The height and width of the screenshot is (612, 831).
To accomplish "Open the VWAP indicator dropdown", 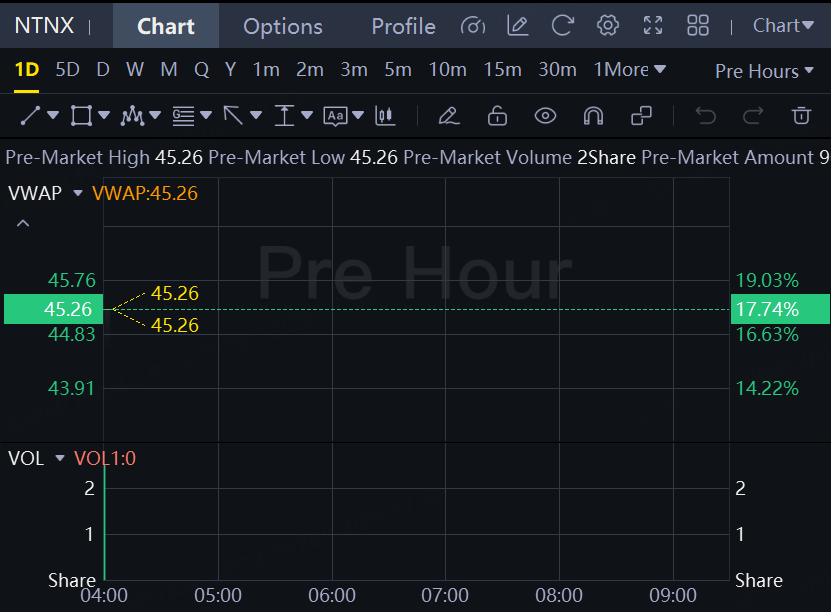I will (x=78, y=193).
